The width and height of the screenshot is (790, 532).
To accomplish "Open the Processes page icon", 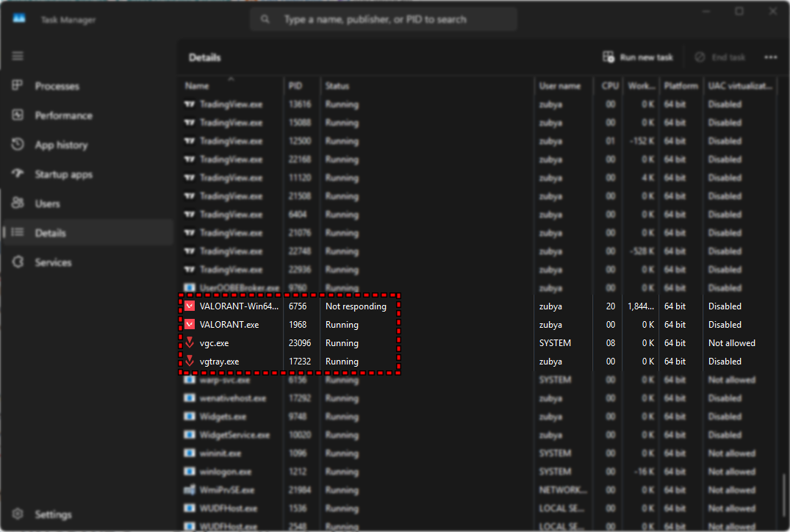I will [x=18, y=86].
